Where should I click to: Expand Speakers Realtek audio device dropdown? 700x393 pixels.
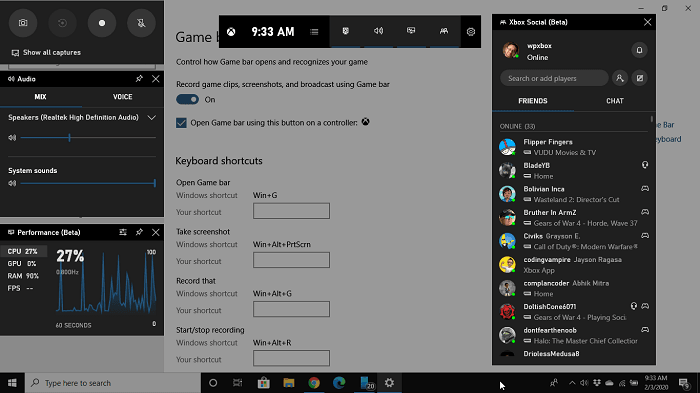pos(151,118)
